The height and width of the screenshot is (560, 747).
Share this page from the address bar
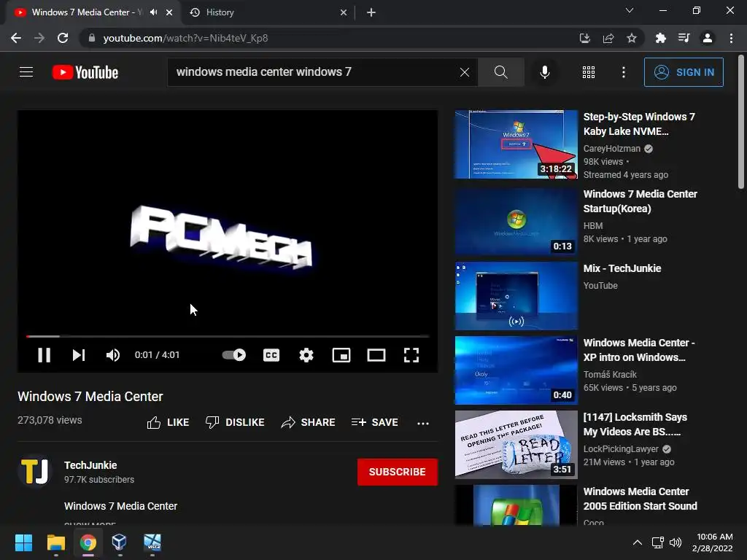click(x=608, y=38)
